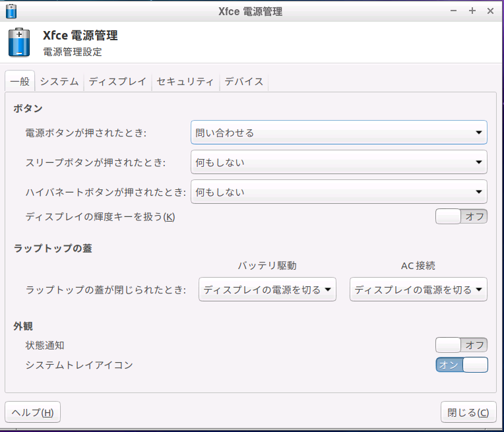Viewport: 504px width, 432px height.
Task: Click the 外観 section heading
Action: [23, 326]
